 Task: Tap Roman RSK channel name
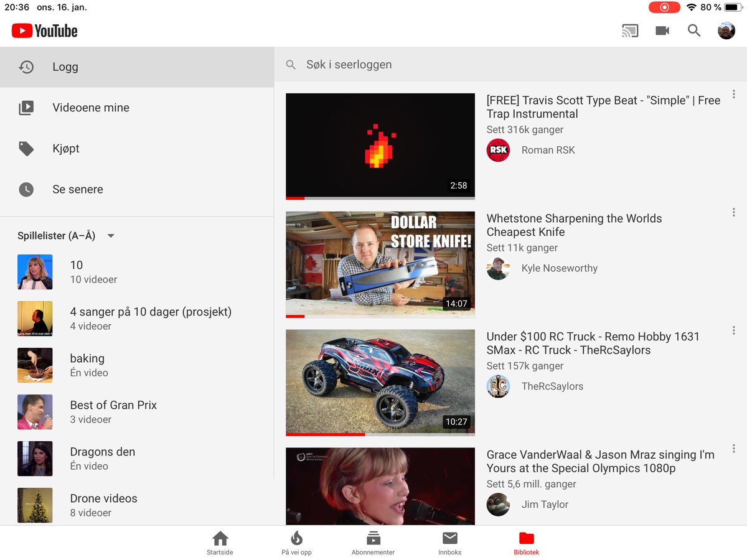(548, 150)
